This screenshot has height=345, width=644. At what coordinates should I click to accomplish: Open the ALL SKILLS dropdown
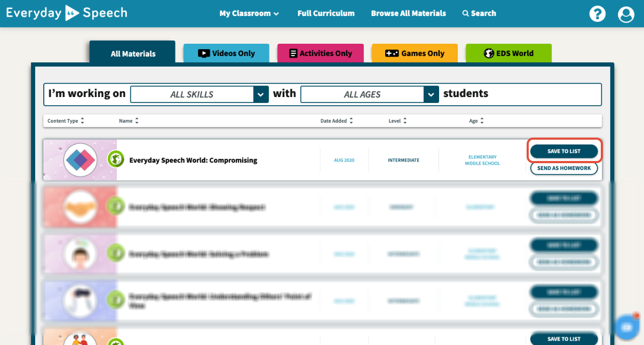pos(199,94)
